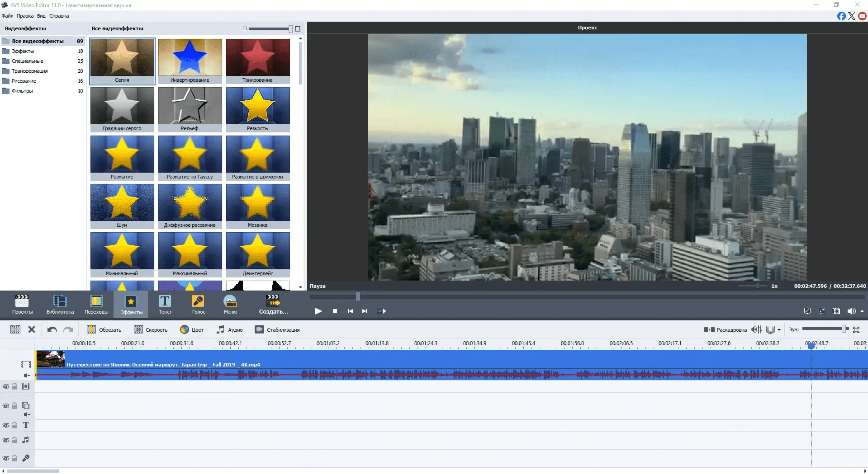868x474 pixels.
Task: Toggle visibility eye of the text track
Action: point(6,425)
